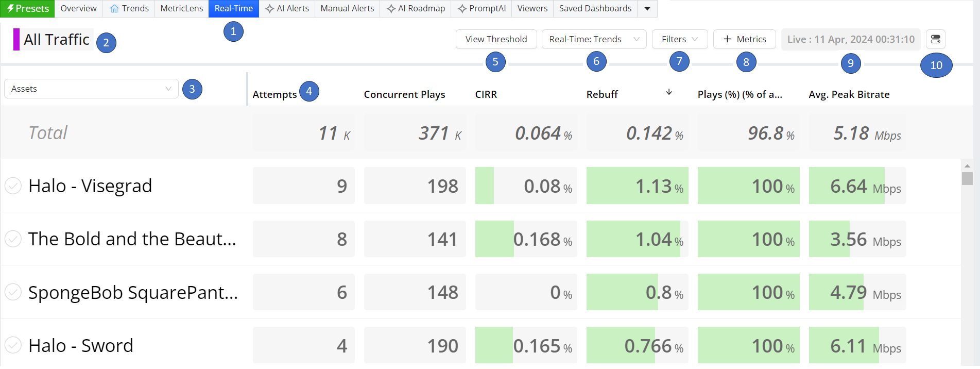Click the table's vertical scrollbar thumb
The width and height of the screenshot is (980, 369).
[967, 178]
